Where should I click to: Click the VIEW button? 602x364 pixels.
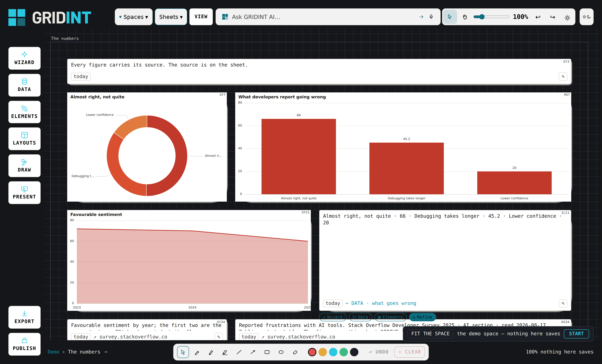pyautogui.click(x=201, y=17)
